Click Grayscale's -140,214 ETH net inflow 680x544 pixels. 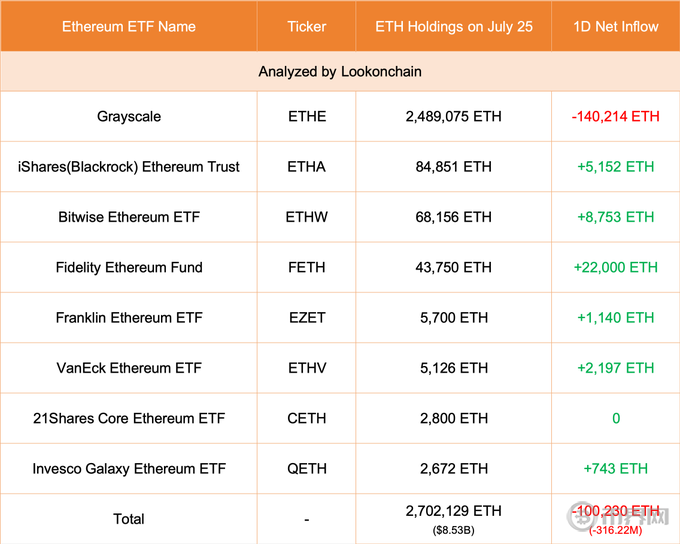(615, 117)
